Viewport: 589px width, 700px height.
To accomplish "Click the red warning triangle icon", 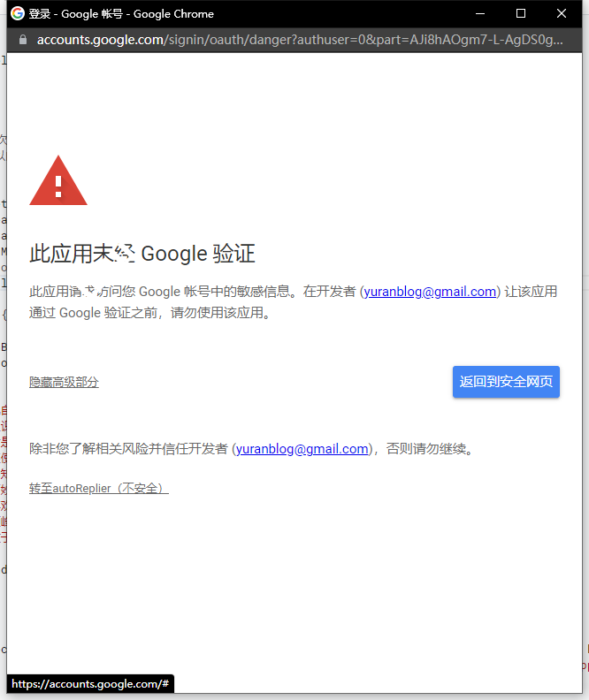I will click(x=58, y=181).
